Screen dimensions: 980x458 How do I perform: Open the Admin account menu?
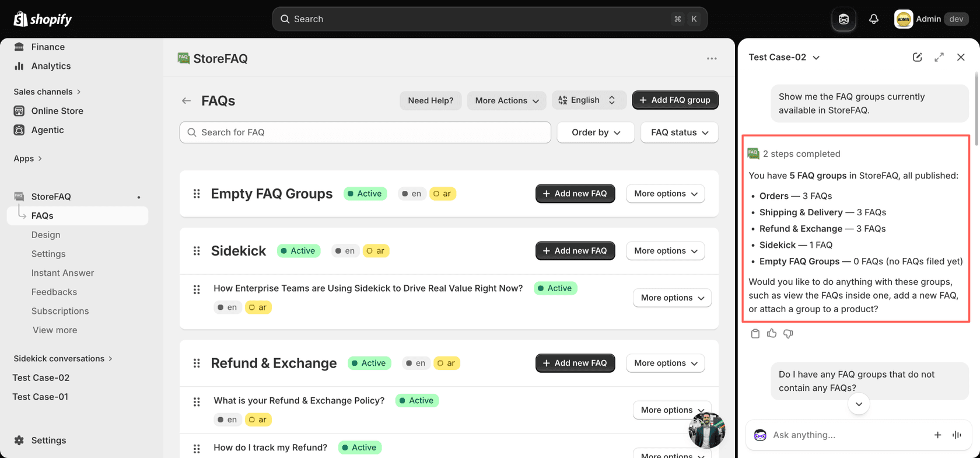[x=931, y=19]
